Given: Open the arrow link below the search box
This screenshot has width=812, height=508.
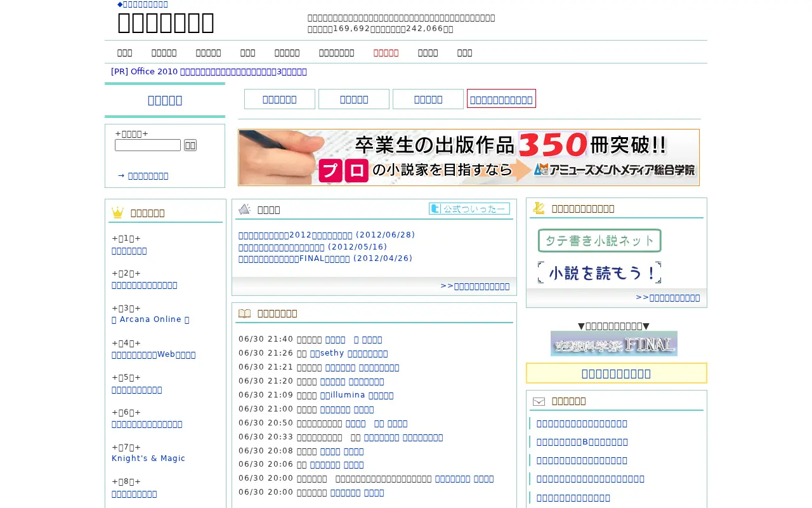Looking at the screenshot, I should [143, 176].
